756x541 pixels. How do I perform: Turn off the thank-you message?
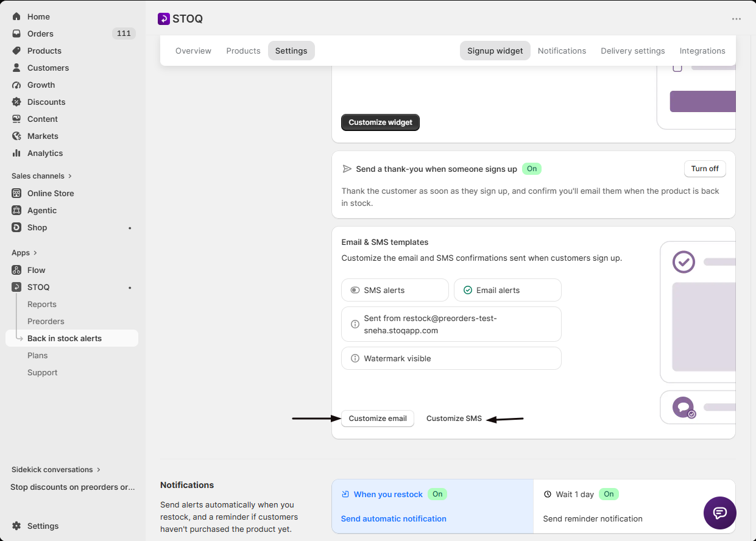click(x=705, y=169)
